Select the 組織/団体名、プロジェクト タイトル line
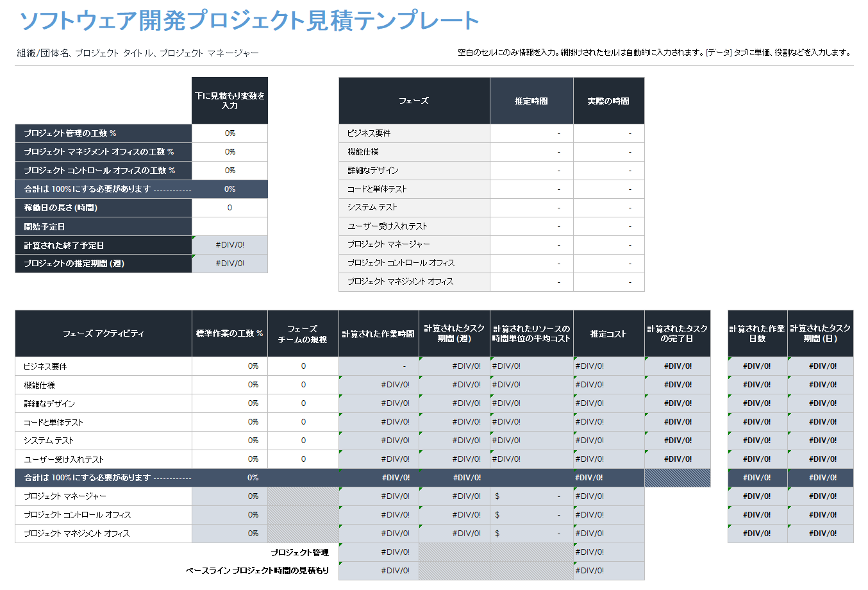The image size is (868, 590). click(x=138, y=53)
